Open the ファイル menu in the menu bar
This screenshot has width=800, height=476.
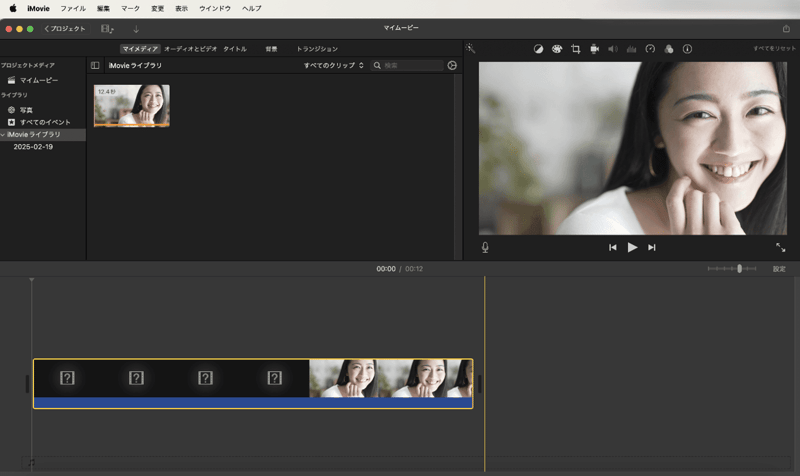73,8
